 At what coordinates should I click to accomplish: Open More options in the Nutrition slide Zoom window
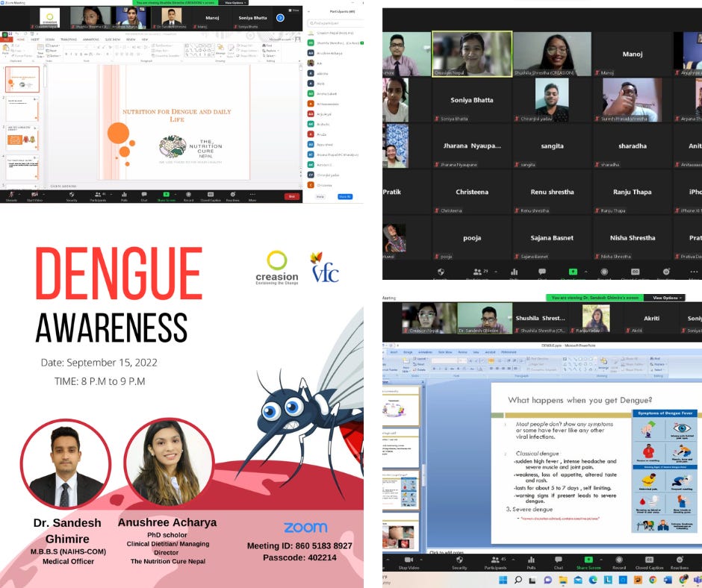pyautogui.click(x=252, y=196)
